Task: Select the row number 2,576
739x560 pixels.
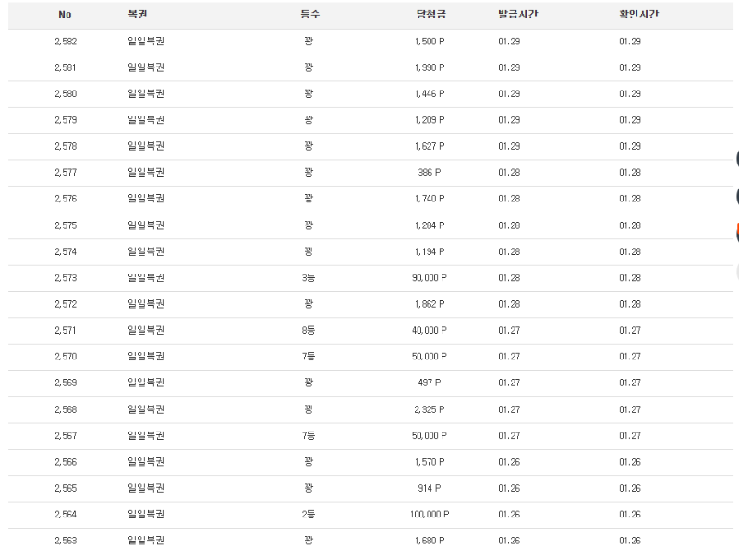Action: 66,199
